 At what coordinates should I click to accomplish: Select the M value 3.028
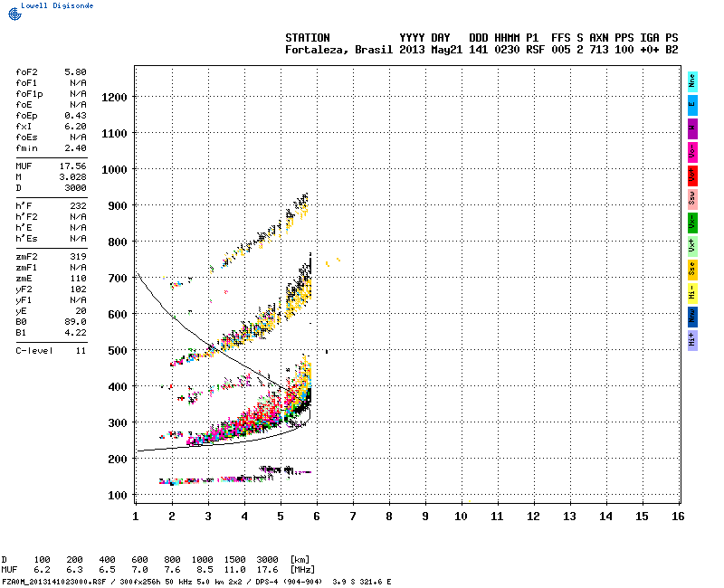(x=73, y=177)
